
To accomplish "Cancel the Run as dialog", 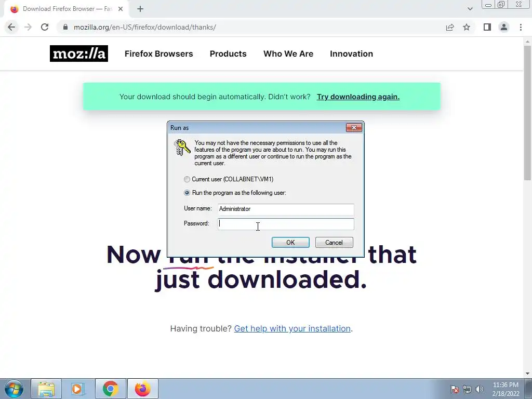I will [x=334, y=242].
